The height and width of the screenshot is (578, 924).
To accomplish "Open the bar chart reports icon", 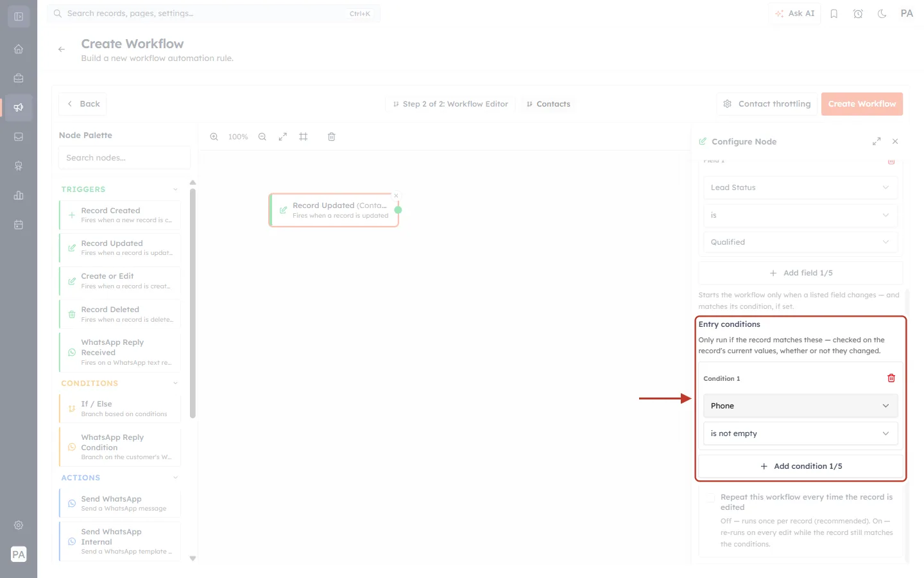I will [x=19, y=195].
